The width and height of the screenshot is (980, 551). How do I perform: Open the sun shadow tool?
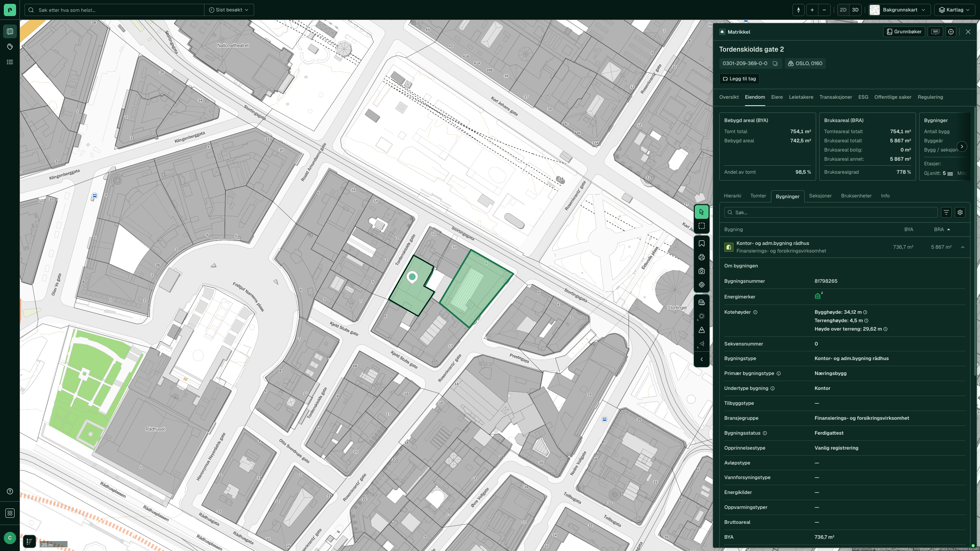point(701,316)
